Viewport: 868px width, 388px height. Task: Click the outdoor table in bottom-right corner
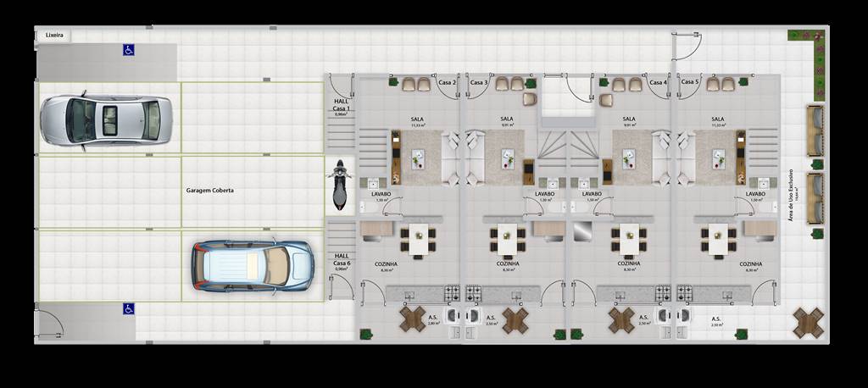[809, 323]
